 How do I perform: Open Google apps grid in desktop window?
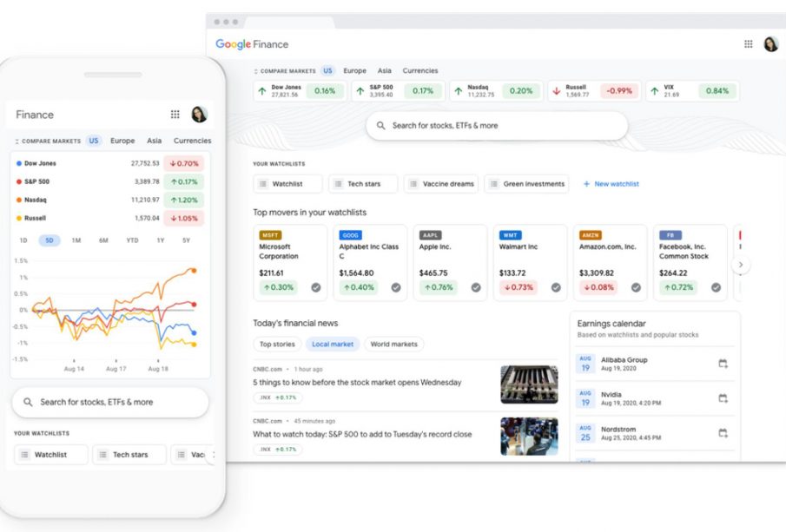(748, 44)
